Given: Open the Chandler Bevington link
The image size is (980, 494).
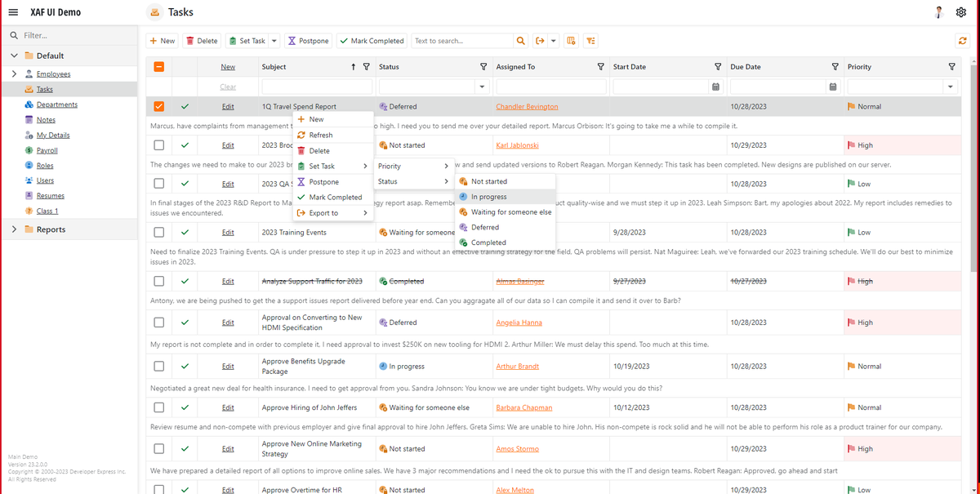Looking at the screenshot, I should point(527,106).
